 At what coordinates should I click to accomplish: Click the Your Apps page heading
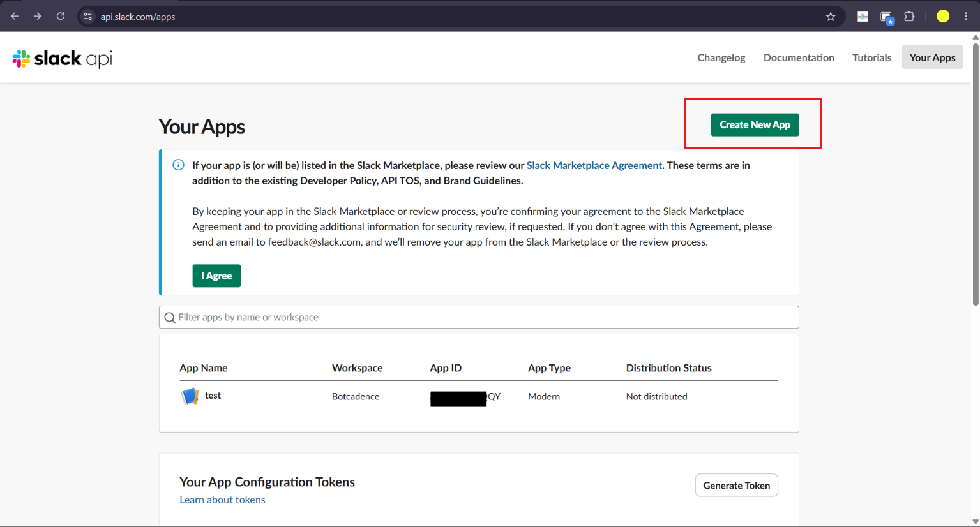click(202, 127)
